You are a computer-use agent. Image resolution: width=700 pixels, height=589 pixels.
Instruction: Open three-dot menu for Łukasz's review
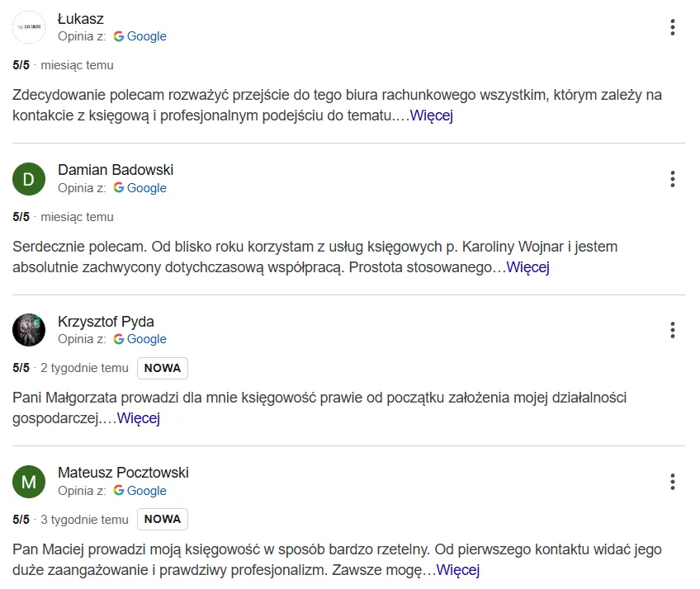tap(673, 27)
